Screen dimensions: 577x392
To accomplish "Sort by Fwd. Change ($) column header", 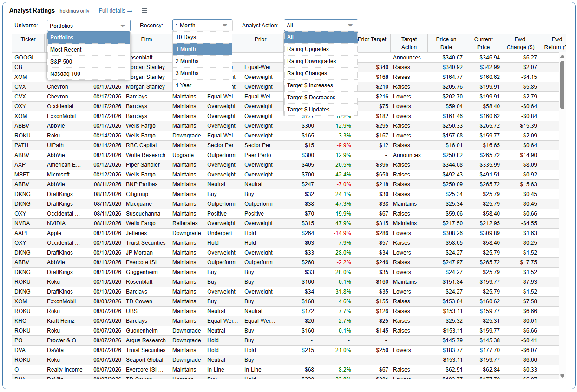I will (x=520, y=43).
